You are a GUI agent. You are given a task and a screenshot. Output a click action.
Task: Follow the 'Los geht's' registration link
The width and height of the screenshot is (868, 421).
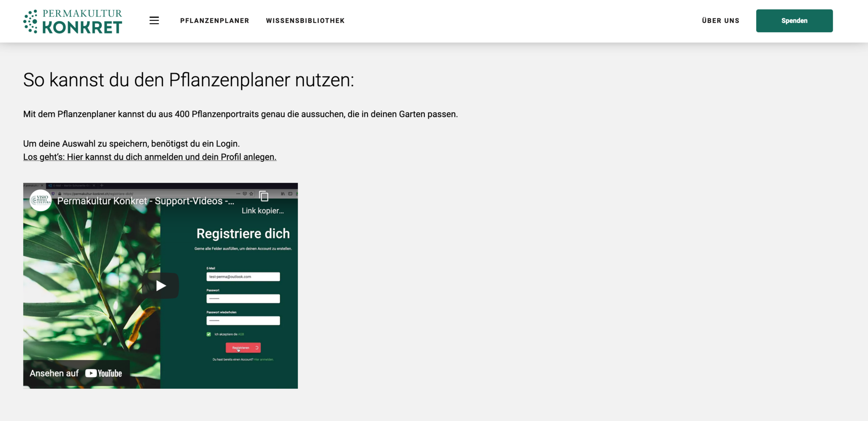tap(150, 157)
